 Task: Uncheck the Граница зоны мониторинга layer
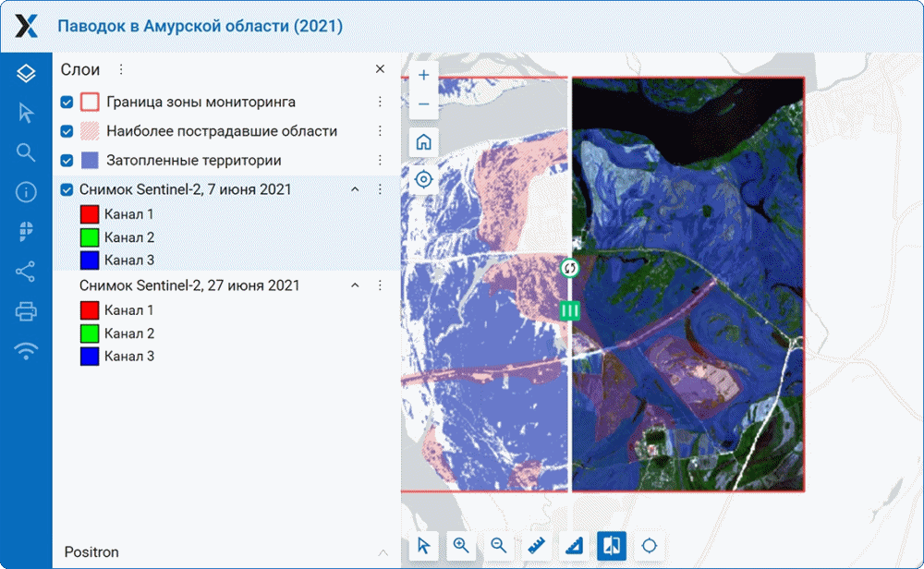[67, 102]
